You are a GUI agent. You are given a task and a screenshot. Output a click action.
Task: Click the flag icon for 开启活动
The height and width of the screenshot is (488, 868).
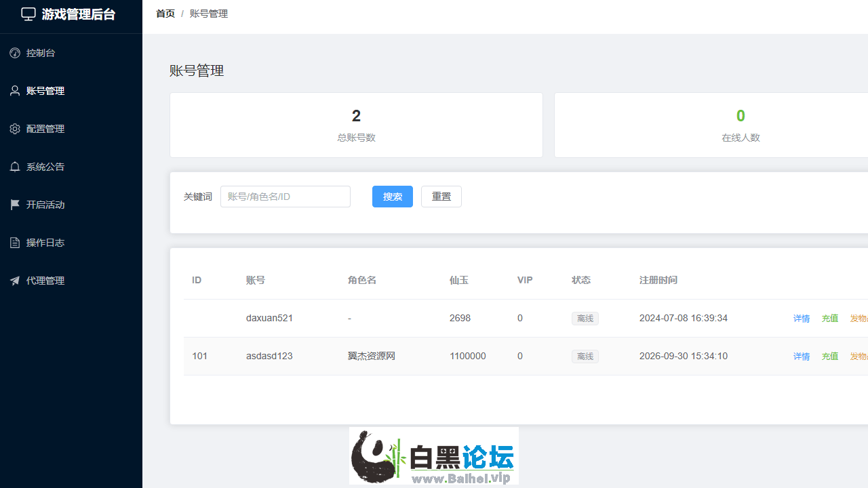point(15,205)
